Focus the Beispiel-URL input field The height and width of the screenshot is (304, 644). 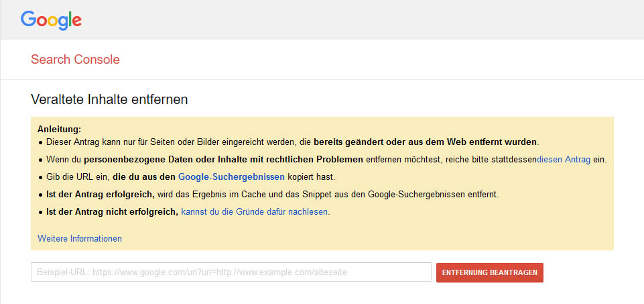[231, 272]
